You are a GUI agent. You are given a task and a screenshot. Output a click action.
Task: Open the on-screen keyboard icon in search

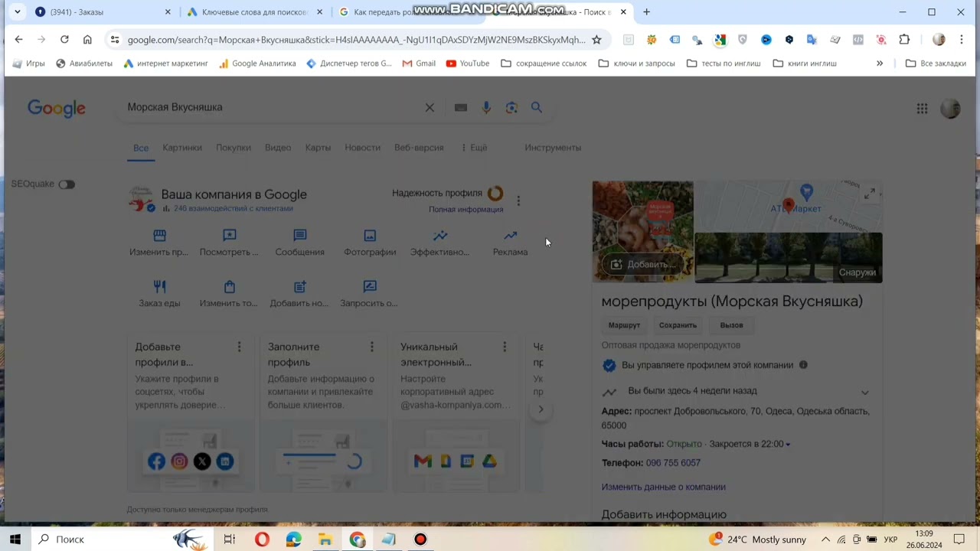click(x=460, y=108)
